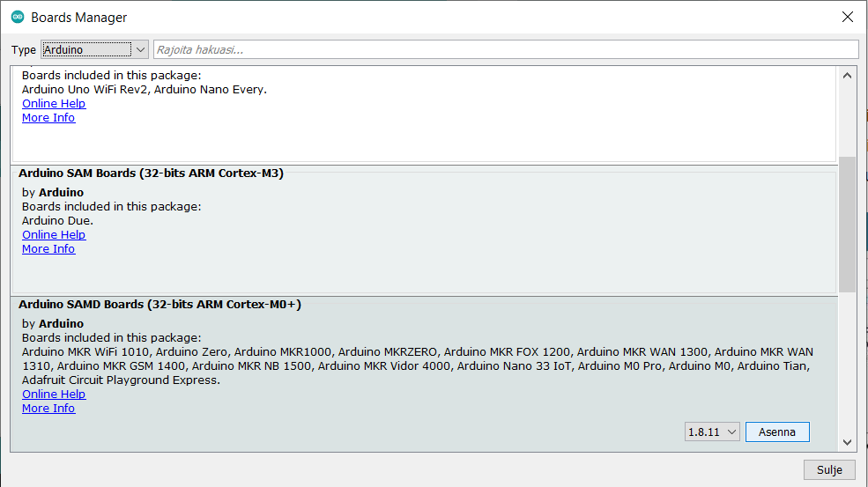Open Online Help for Uno WiFi Rev2 package
Image resolution: width=868 pixels, height=487 pixels.
[54, 104]
